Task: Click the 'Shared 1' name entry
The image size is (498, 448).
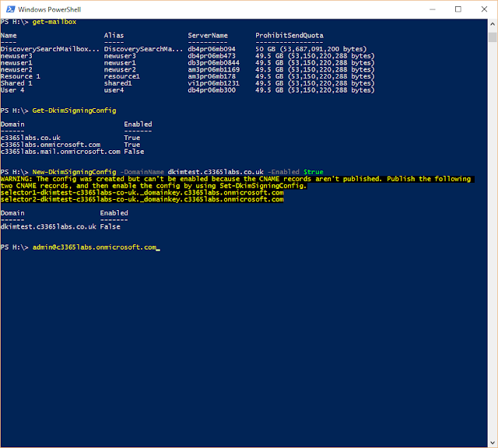Action: 16,83
